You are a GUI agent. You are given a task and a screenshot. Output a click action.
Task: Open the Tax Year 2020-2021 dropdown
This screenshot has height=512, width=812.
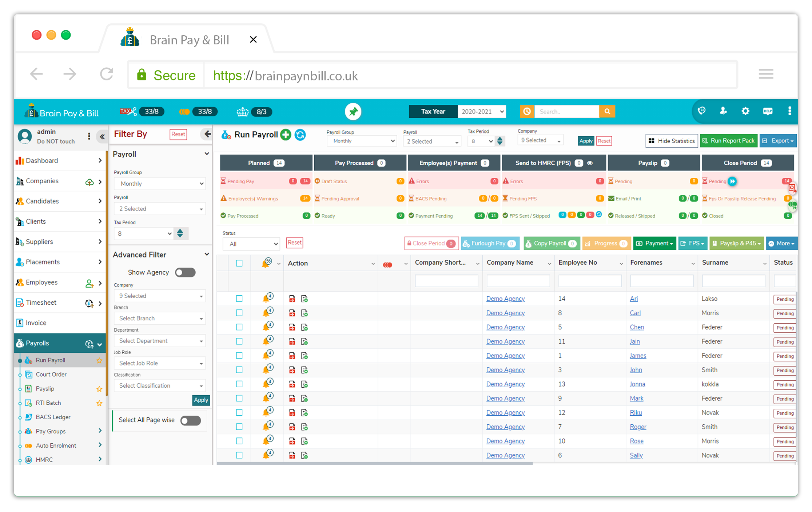click(x=482, y=111)
